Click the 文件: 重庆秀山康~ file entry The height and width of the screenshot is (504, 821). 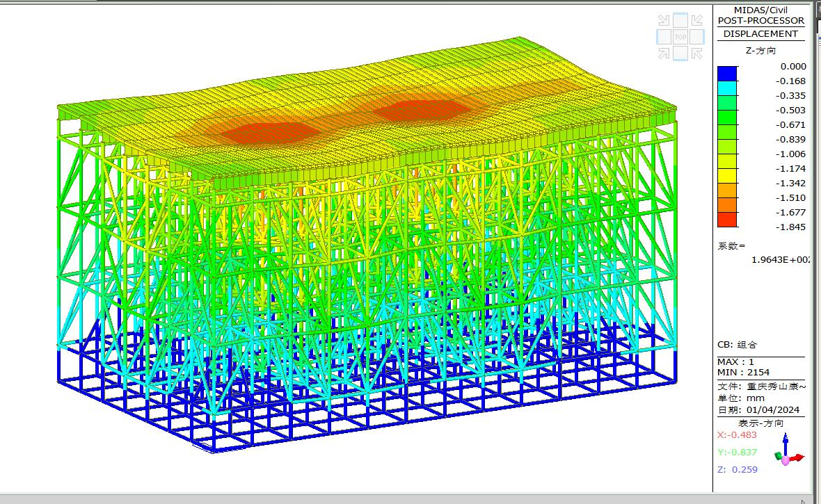tap(762, 387)
